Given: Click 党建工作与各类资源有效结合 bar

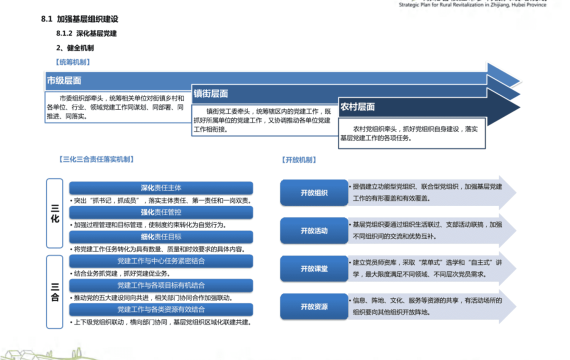Looking at the screenshot, I should coord(161,309).
